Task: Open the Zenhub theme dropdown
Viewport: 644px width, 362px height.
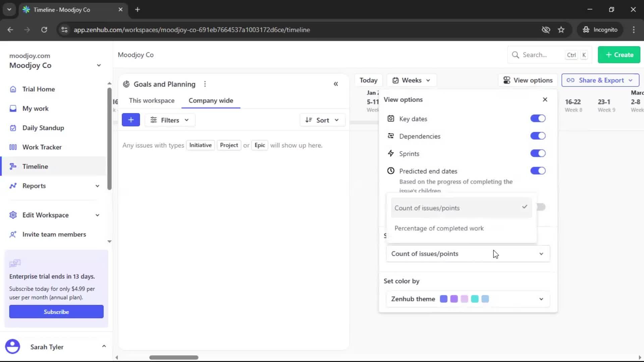Action: point(541,299)
